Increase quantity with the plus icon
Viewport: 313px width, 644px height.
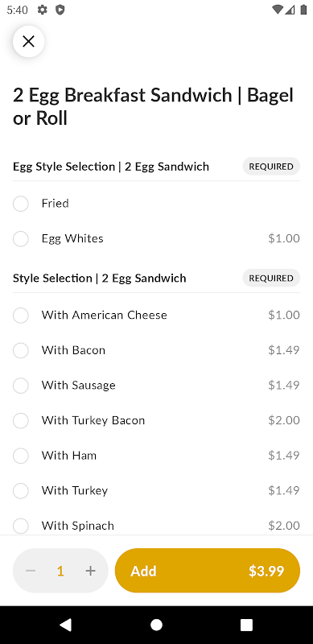coord(90,571)
